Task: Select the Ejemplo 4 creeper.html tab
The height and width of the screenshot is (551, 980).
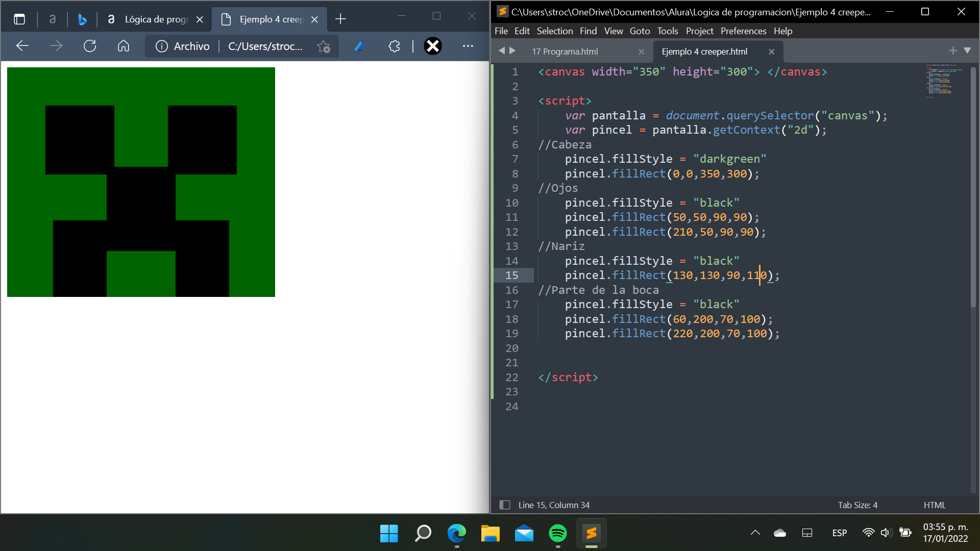Action: [704, 52]
